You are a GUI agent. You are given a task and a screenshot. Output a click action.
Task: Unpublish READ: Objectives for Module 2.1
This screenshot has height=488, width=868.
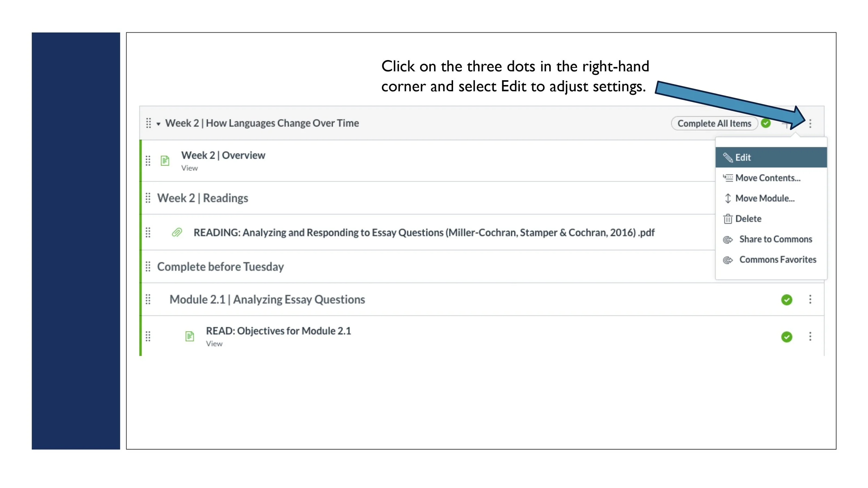(786, 337)
